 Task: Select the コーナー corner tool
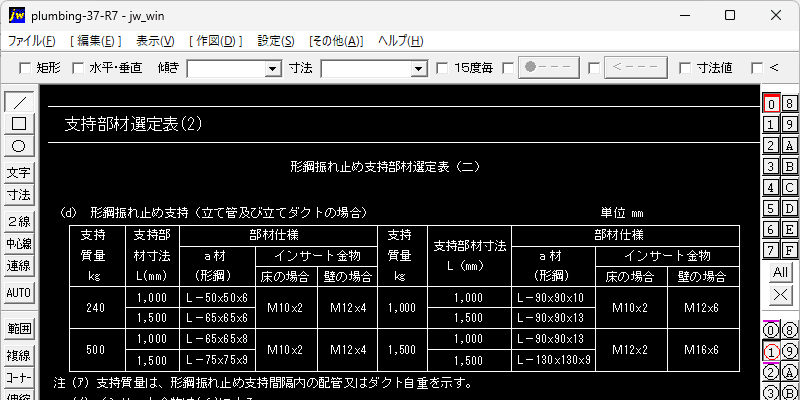(19, 378)
